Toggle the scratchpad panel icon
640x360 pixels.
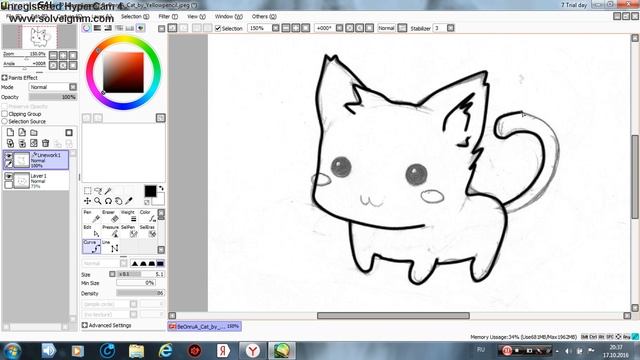point(140,28)
